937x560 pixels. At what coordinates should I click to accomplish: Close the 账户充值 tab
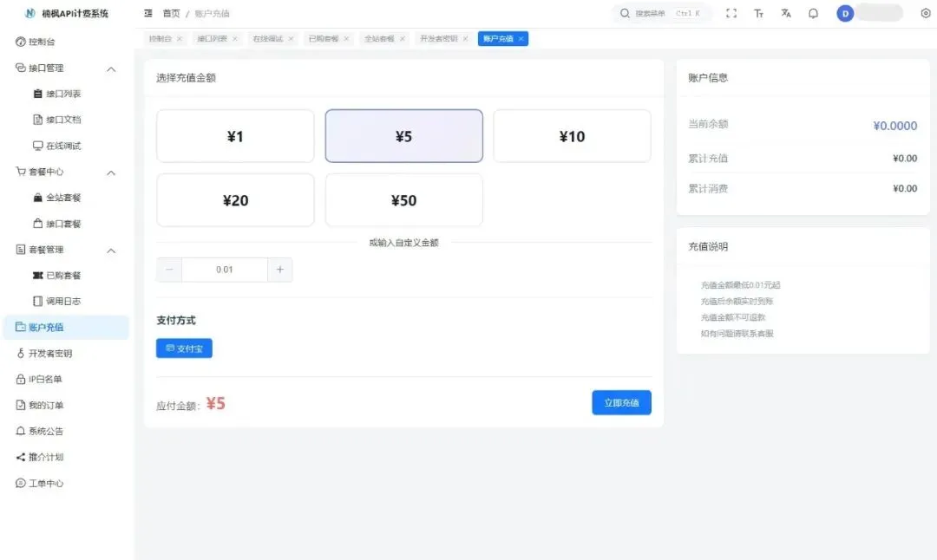[x=521, y=39]
